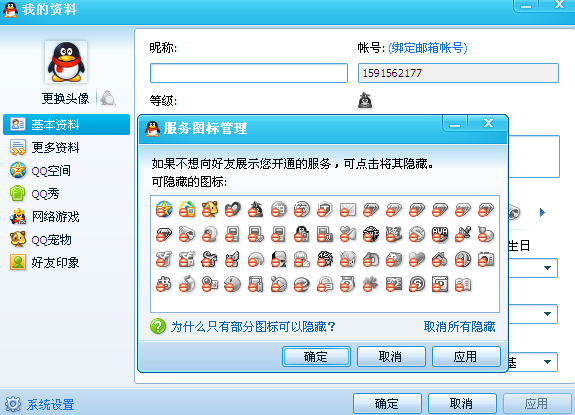Hide the QQ空间 star icon in hideable icons grid
This screenshot has height=415, width=575.
(164, 209)
